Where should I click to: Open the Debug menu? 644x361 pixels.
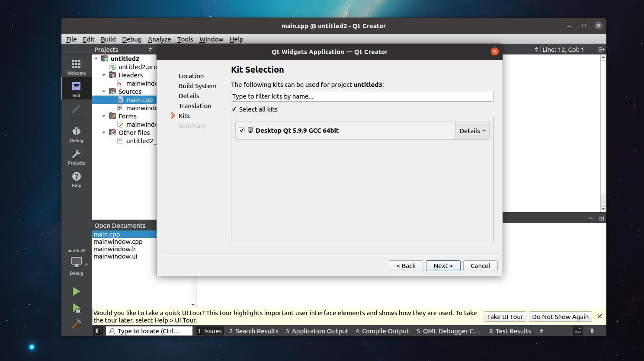point(131,39)
